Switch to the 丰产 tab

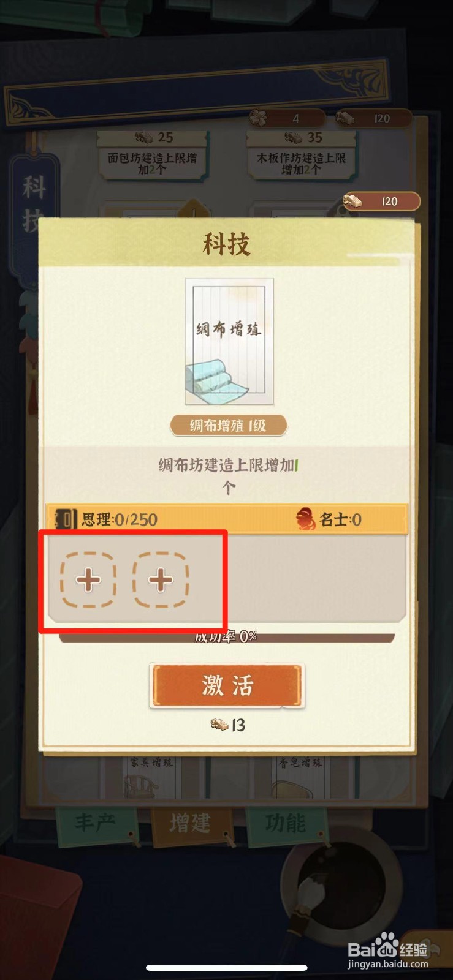(x=96, y=823)
